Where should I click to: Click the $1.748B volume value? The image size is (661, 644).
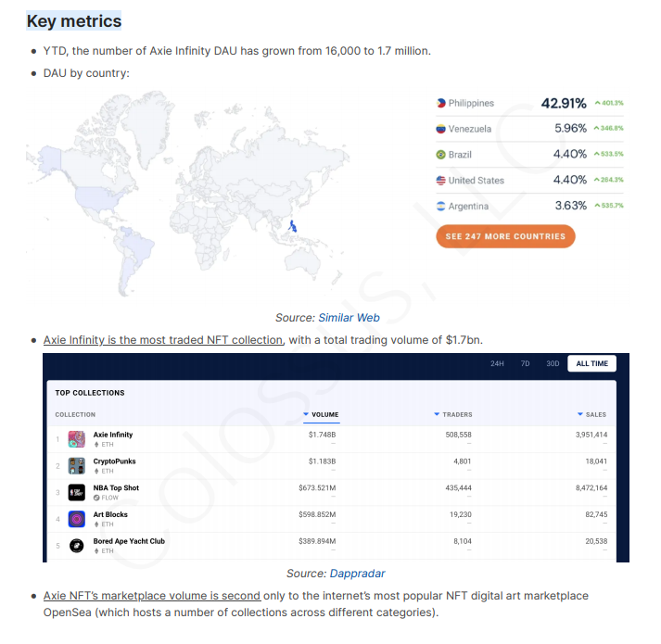(x=322, y=435)
